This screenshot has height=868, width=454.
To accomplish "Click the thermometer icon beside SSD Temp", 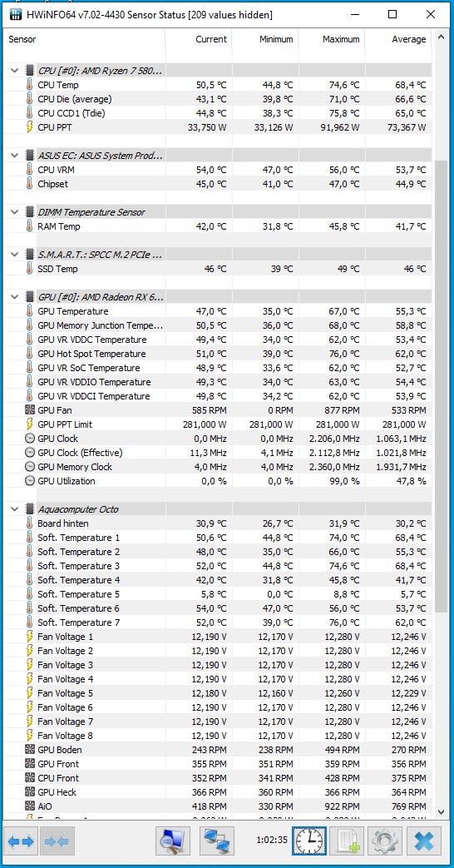I will pyautogui.click(x=29, y=269).
